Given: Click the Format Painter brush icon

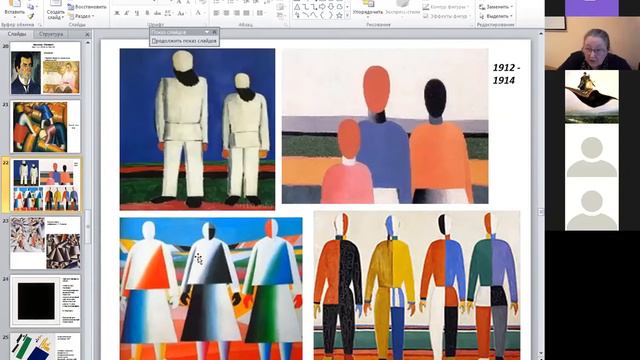Looking at the screenshot, I should [x=31, y=16].
